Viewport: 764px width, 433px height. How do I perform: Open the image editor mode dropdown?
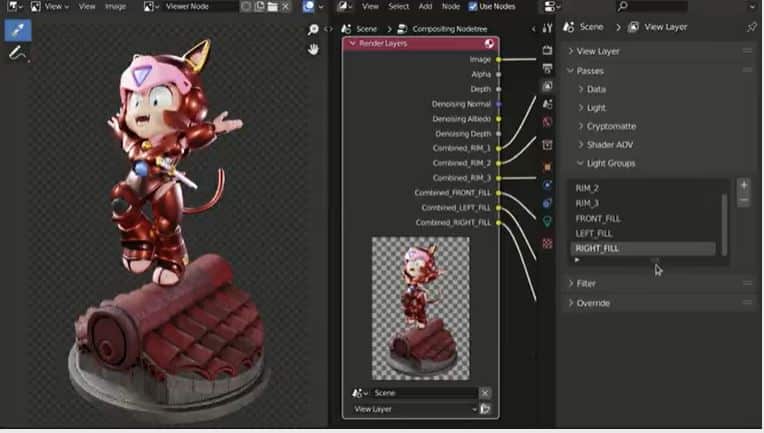point(49,6)
